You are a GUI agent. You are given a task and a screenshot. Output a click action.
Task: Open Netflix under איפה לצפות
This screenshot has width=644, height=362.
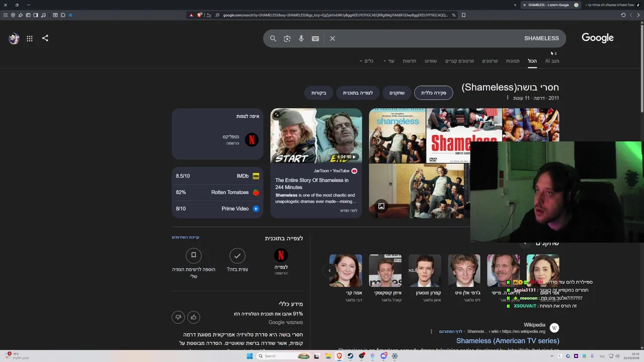coord(240,140)
